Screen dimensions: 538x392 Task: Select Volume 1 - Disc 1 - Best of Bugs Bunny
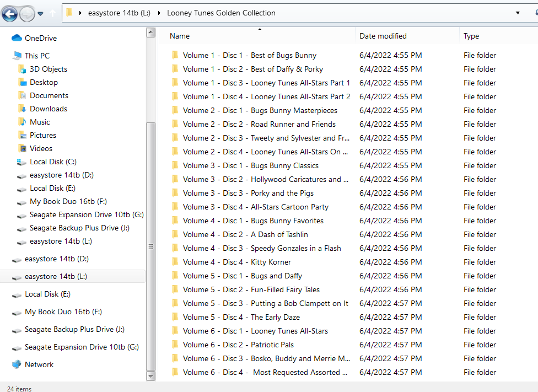pyautogui.click(x=250, y=55)
